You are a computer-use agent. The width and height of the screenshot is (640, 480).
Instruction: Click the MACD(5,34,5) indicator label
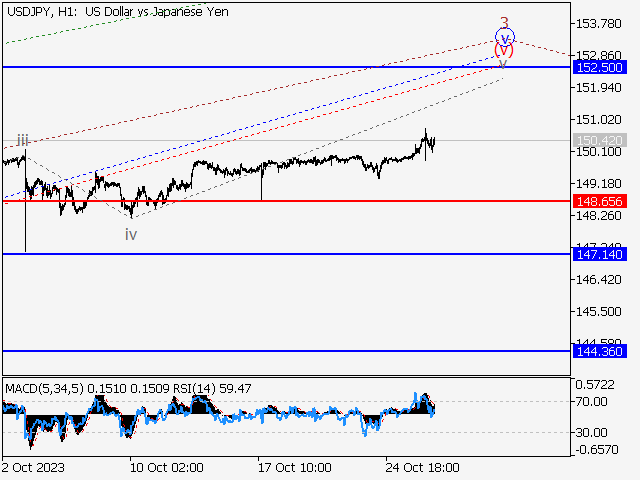(x=44, y=389)
